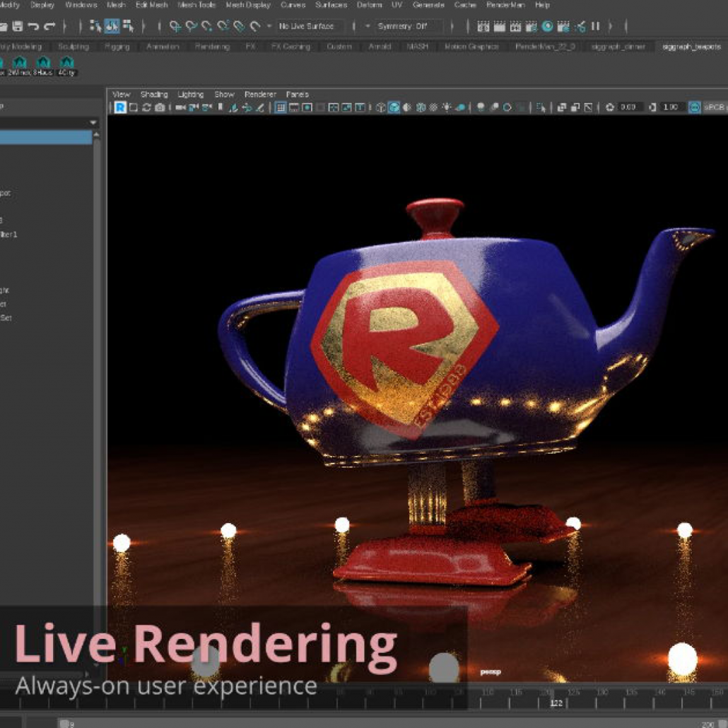This screenshot has width=728, height=728.
Task: Open the left panel dropdown arrow
Action: pyautogui.click(x=93, y=122)
